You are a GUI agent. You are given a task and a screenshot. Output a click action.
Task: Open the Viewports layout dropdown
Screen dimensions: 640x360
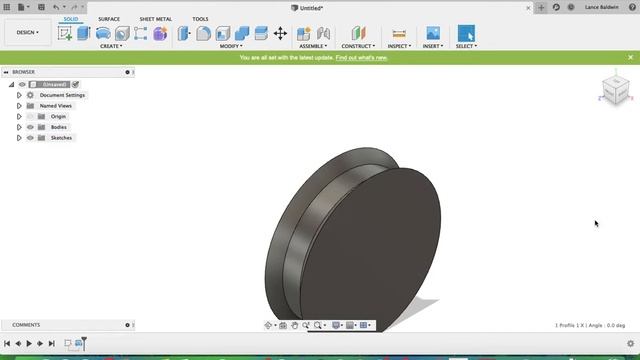[x=365, y=325]
